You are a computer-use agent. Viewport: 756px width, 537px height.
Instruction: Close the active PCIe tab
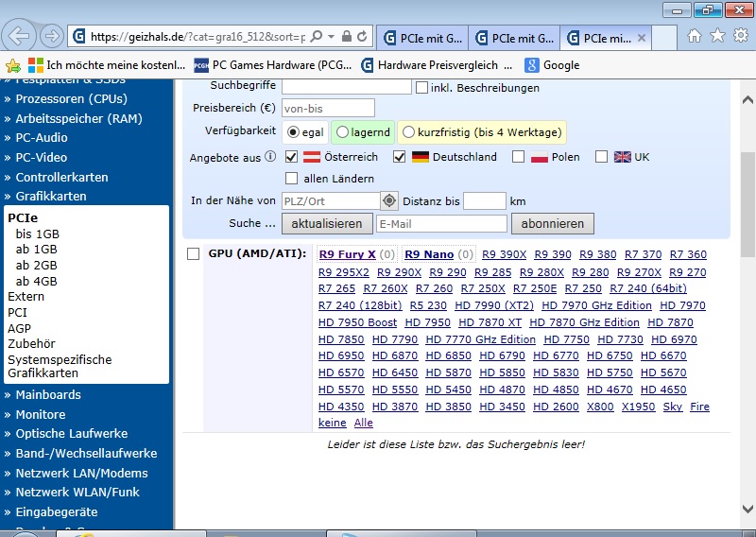642,38
